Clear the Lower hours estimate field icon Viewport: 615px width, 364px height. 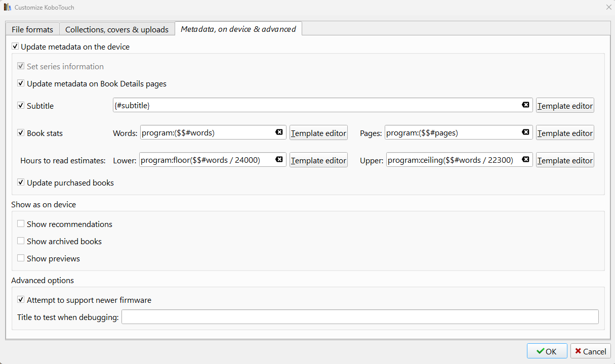coord(279,159)
